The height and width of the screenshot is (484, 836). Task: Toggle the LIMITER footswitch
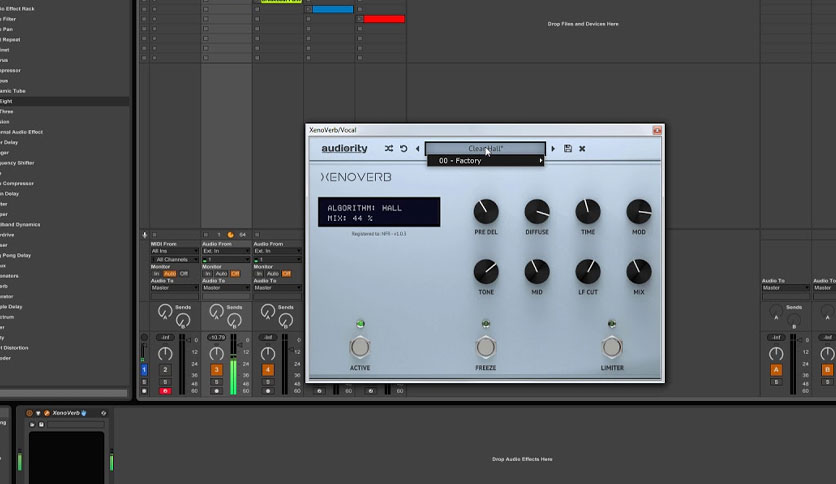click(612, 347)
